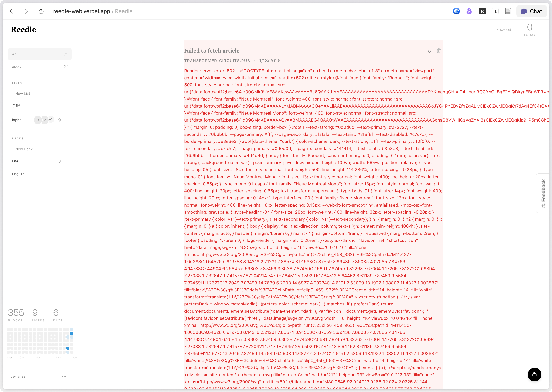Create a deck with + New Deck

click(22, 149)
